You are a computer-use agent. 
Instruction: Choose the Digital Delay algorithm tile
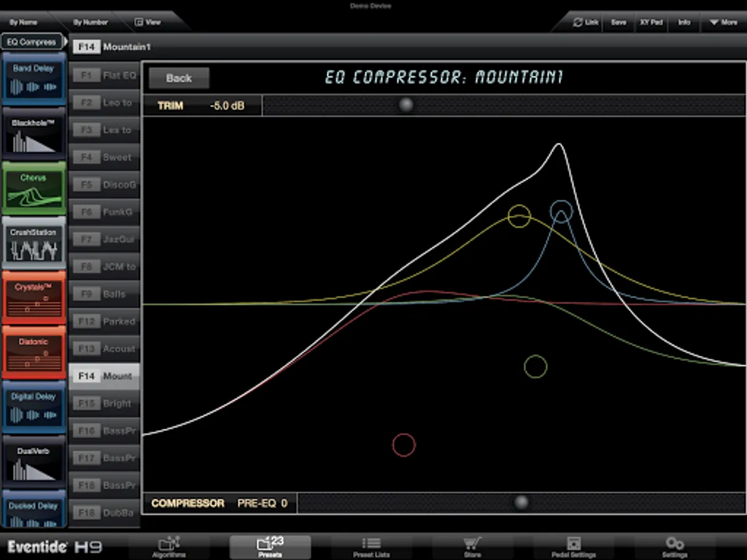click(34, 408)
